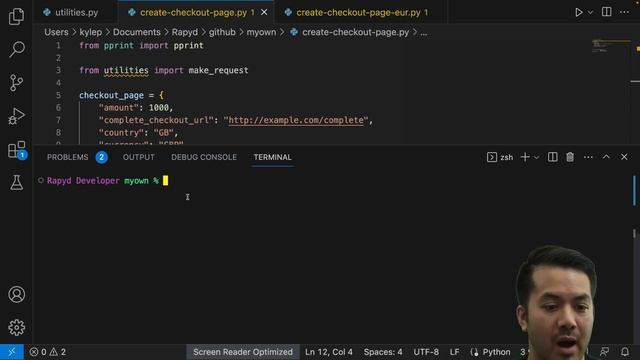This screenshot has width=640, height=360.
Task: Close the bottom panel
Action: pos(624,157)
